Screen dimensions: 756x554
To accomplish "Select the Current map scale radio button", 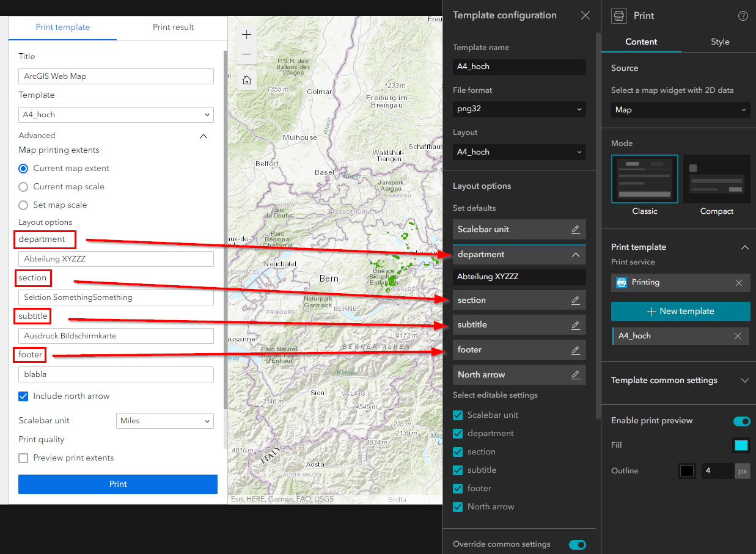I will click(23, 186).
